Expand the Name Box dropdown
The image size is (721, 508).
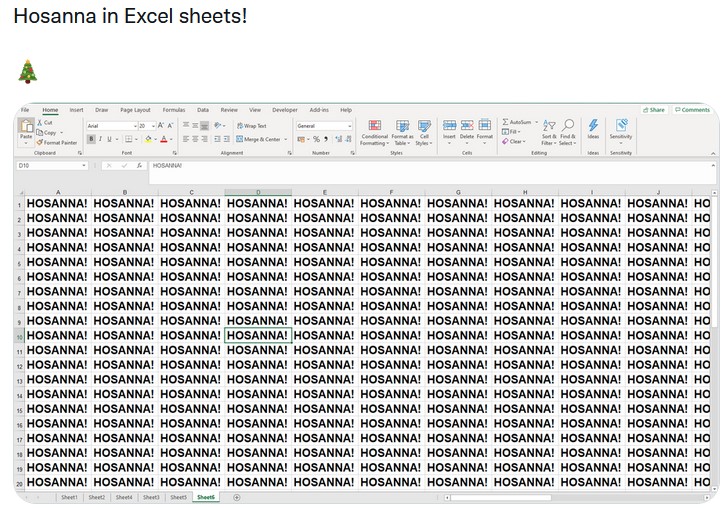point(84,166)
